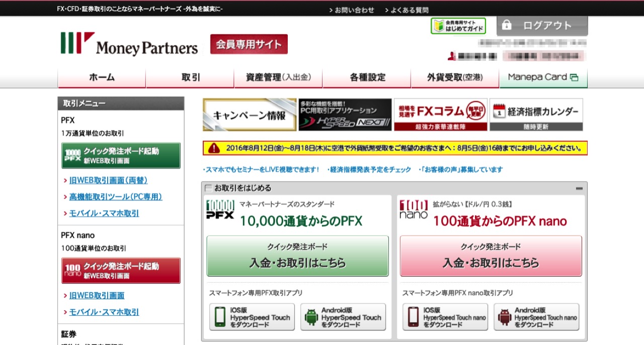The width and height of the screenshot is (644, 345).
Task: Open the FXコラム banner
Action: click(441, 115)
